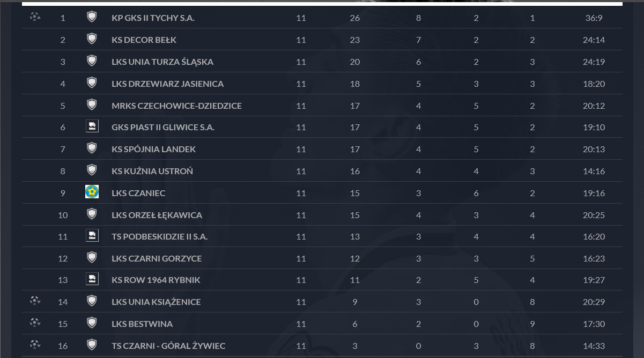Click the shield crest of KS Spójnia Landek
This screenshot has height=358, width=644.
(x=92, y=148)
